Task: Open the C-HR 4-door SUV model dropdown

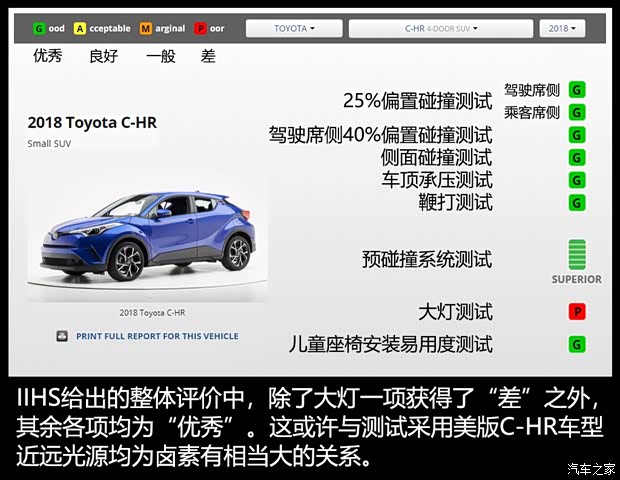Action: coord(441,28)
